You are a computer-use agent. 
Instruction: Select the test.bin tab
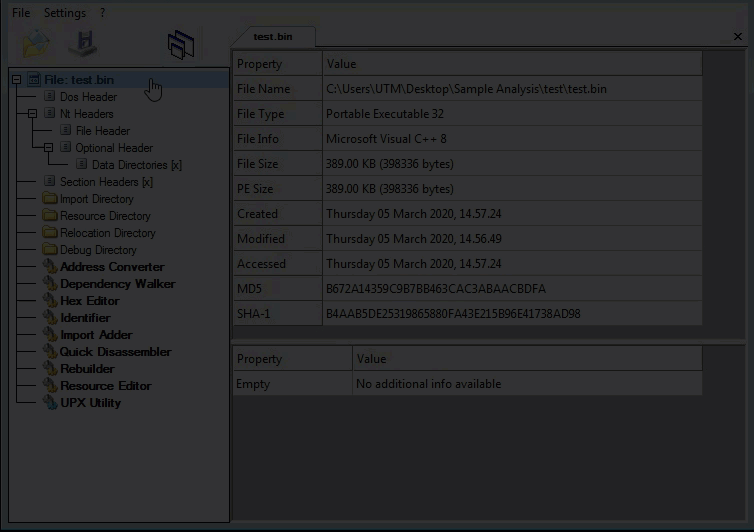pyautogui.click(x=273, y=37)
